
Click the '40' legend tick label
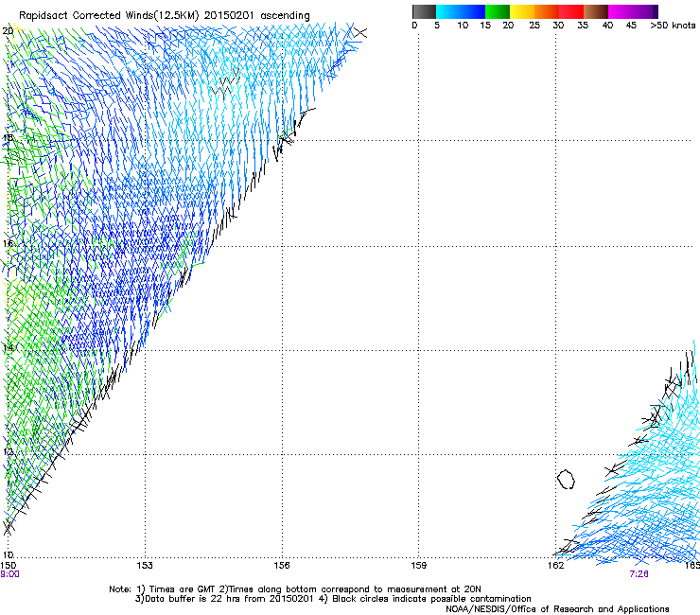(x=607, y=26)
